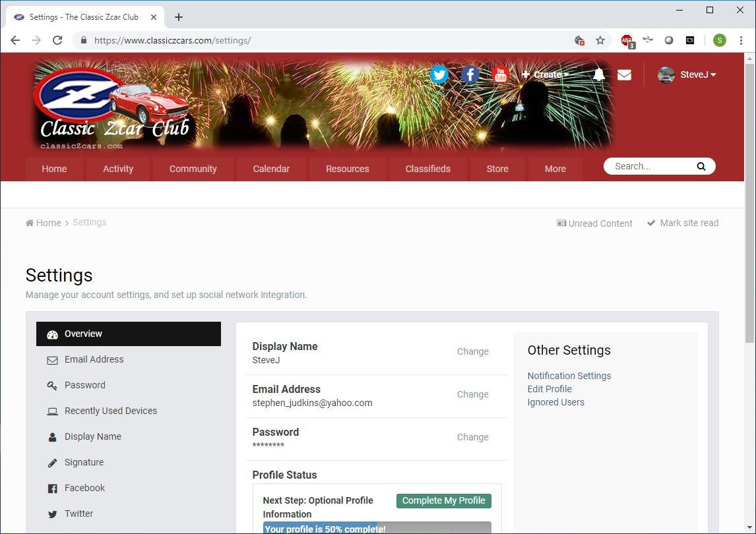Viewport: 756px width, 534px height.
Task: Click Change next to Display Name
Action: [x=472, y=351]
